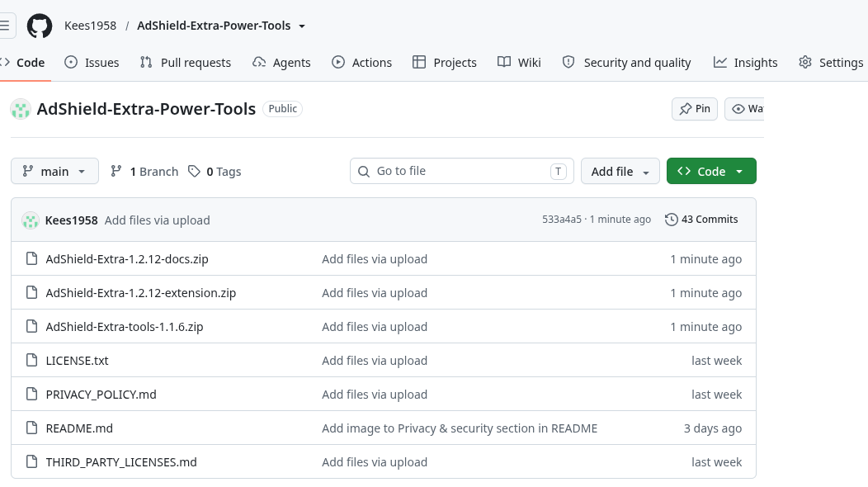
Task: Click the repository avatar beside the title
Action: (21, 109)
